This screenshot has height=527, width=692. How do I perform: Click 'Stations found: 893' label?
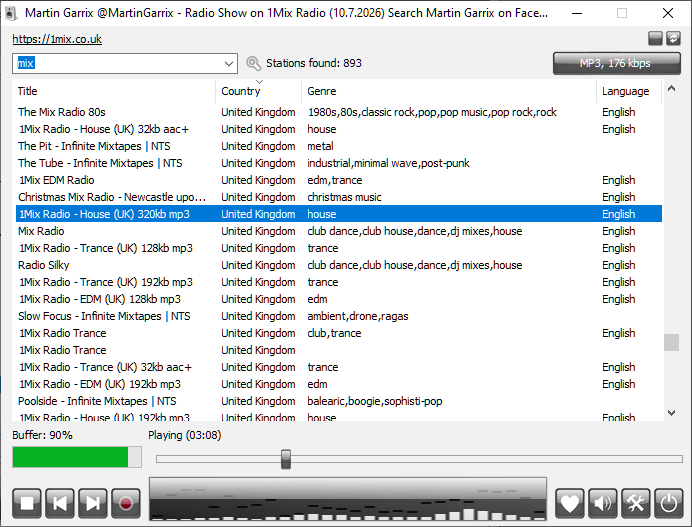pos(314,63)
